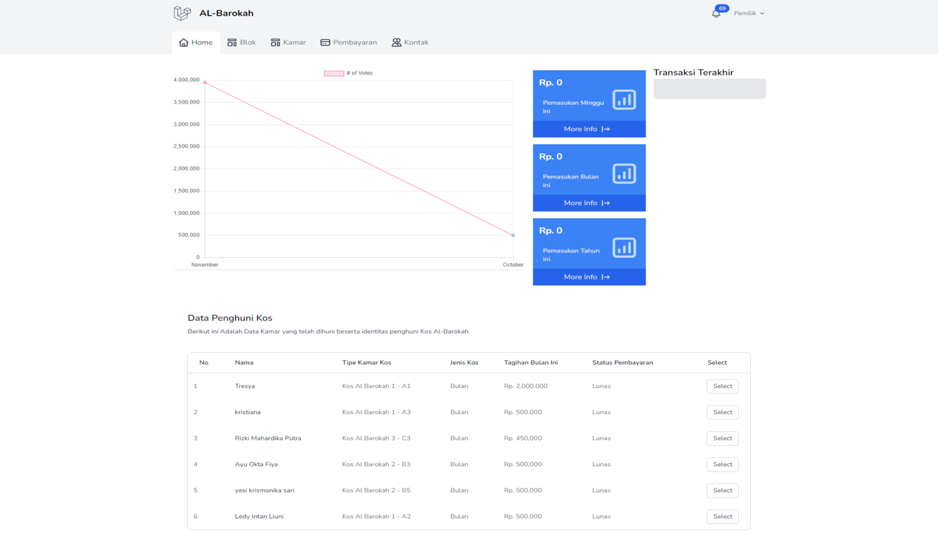Open More Info for weekly income

[x=587, y=129]
